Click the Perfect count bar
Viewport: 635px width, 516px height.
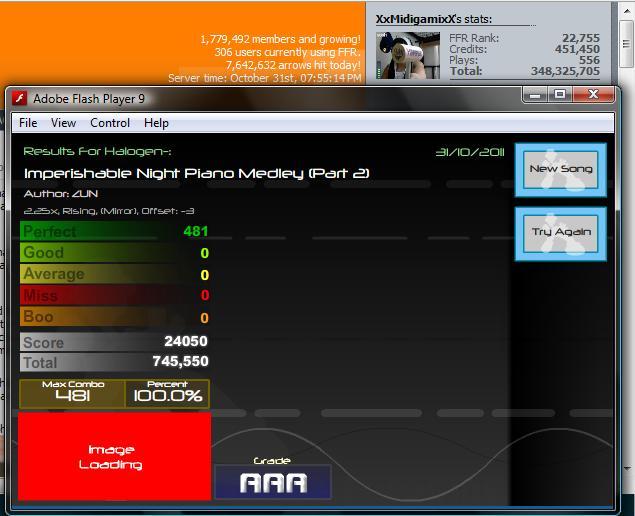click(x=115, y=231)
